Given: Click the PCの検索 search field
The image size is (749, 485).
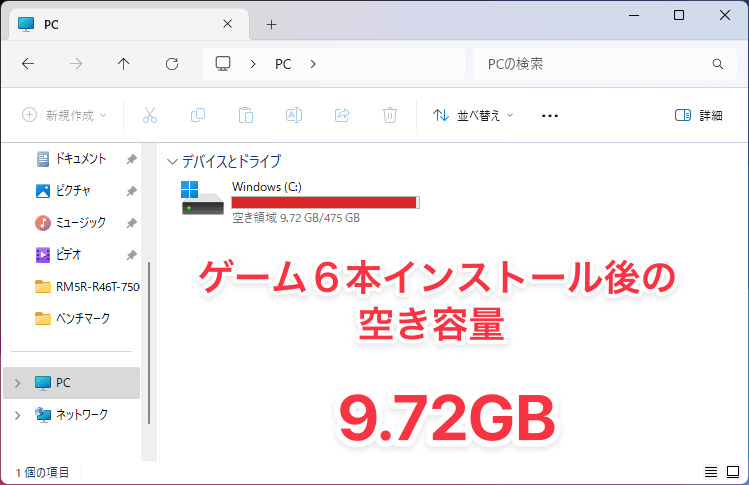Looking at the screenshot, I should coord(605,64).
